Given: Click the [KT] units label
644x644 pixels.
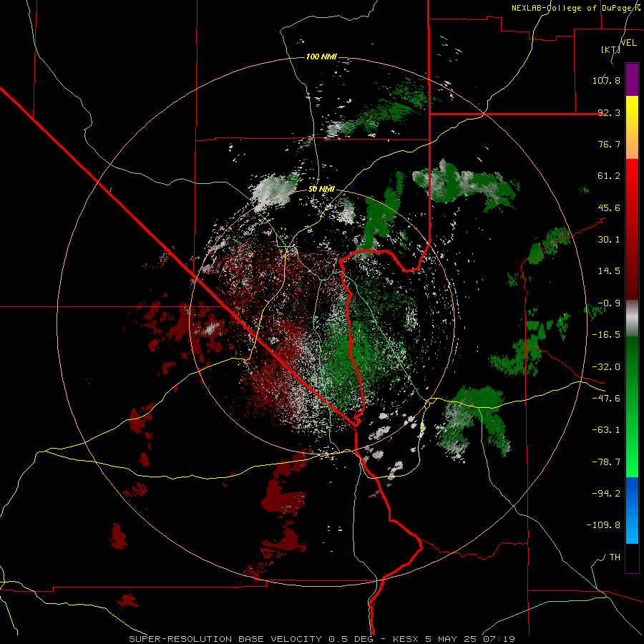Looking at the screenshot, I should coord(611,49).
